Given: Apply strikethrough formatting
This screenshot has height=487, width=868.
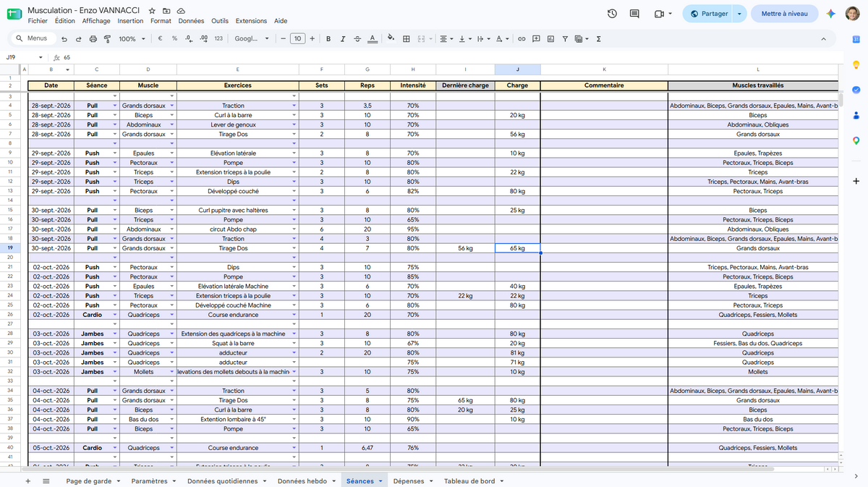Looking at the screenshot, I should [x=357, y=39].
